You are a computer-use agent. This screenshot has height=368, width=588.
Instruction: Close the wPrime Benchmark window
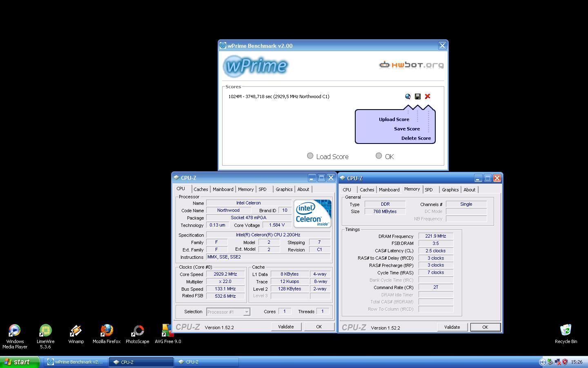442,46
